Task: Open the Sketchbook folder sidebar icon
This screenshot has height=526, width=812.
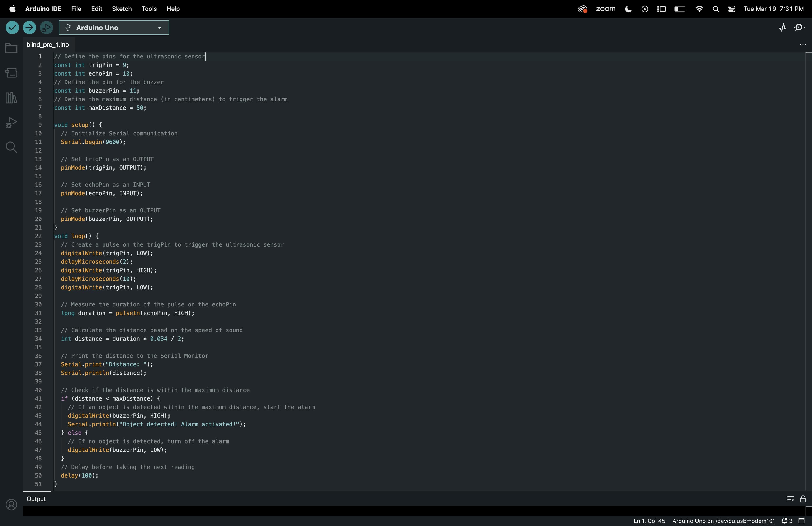Action: pos(11,49)
